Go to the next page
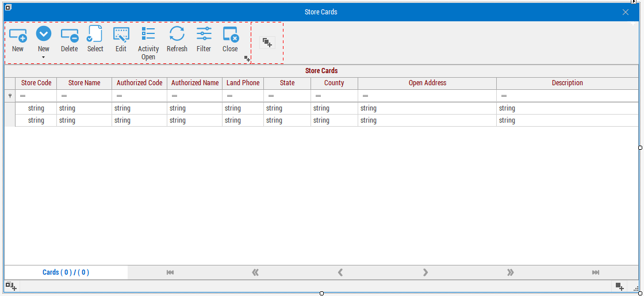The height and width of the screenshot is (296, 644). click(425, 272)
